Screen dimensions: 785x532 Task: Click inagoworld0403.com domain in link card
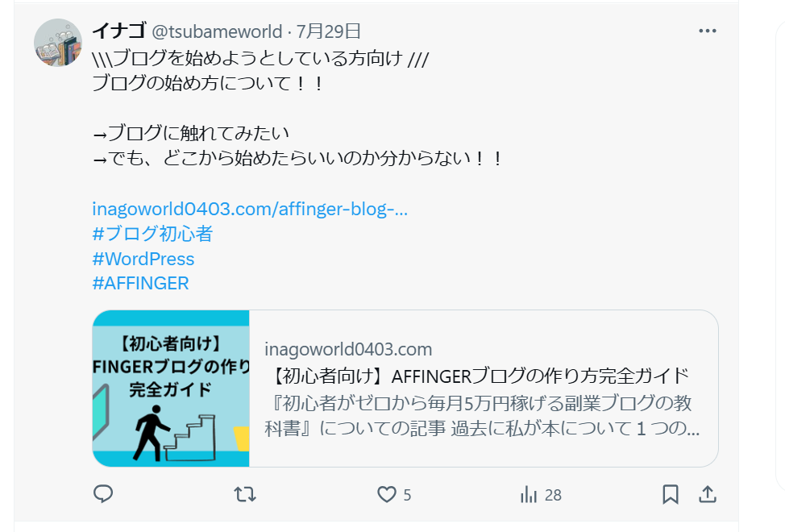(x=348, y=349)
